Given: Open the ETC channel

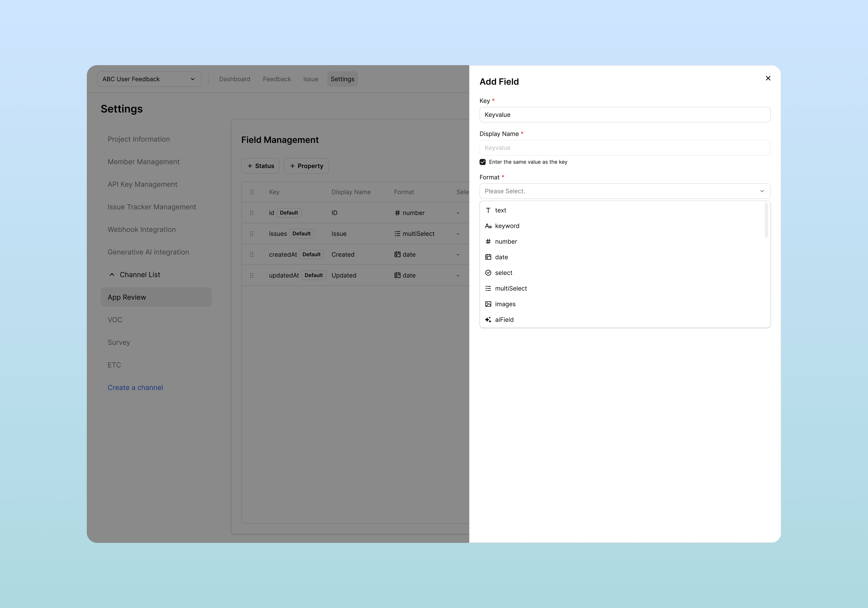Looking at the screenshot, I should [x=114, y=365].
